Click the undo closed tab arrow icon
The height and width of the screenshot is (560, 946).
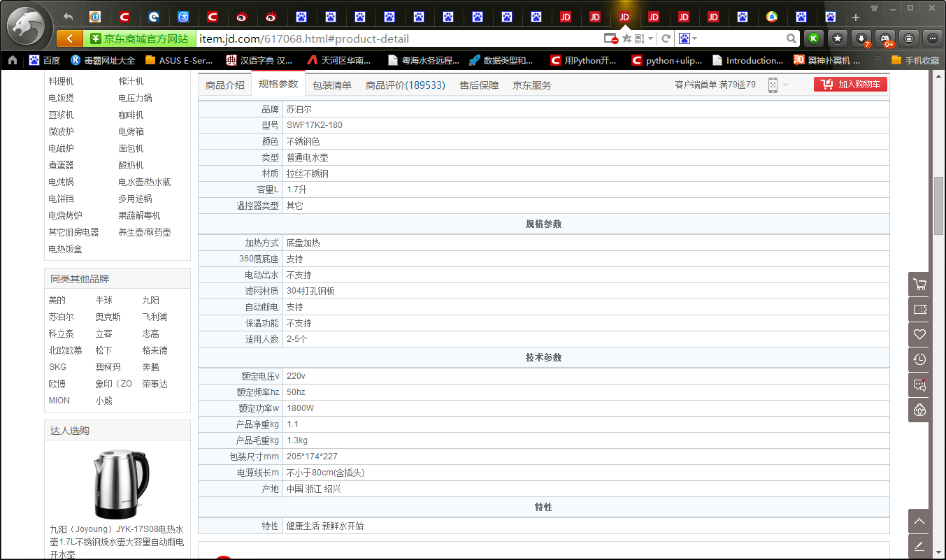68,17
